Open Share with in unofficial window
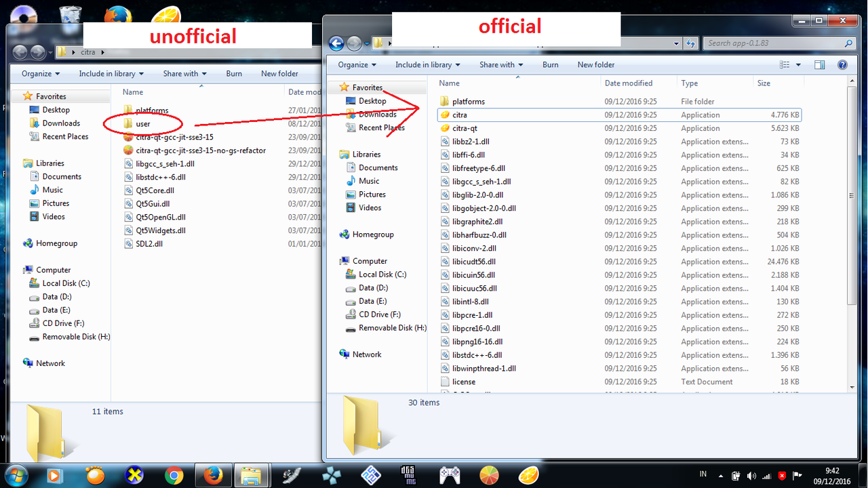Viewport: 868px width, 488px height. [x=185, y=74]
